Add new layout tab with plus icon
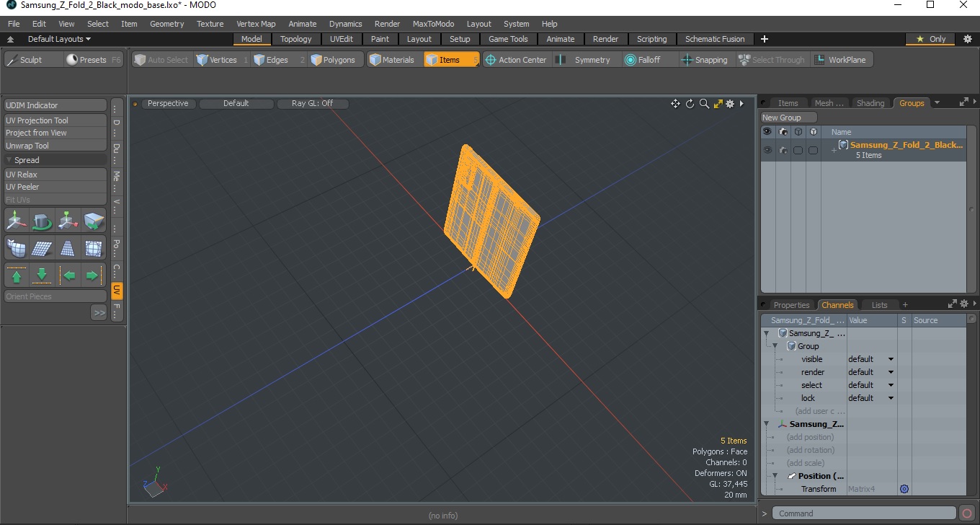The height and width of the screenshot is (525, 980). [x=765, y=39]
